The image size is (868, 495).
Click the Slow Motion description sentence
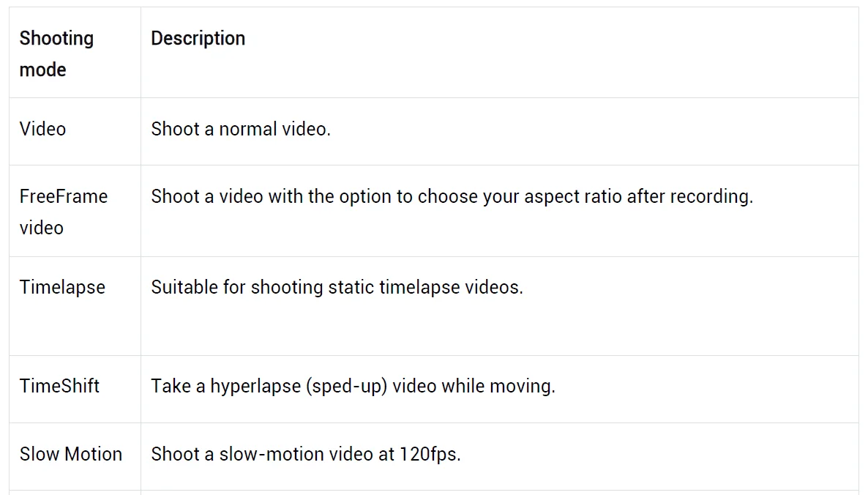coord(305,454)
